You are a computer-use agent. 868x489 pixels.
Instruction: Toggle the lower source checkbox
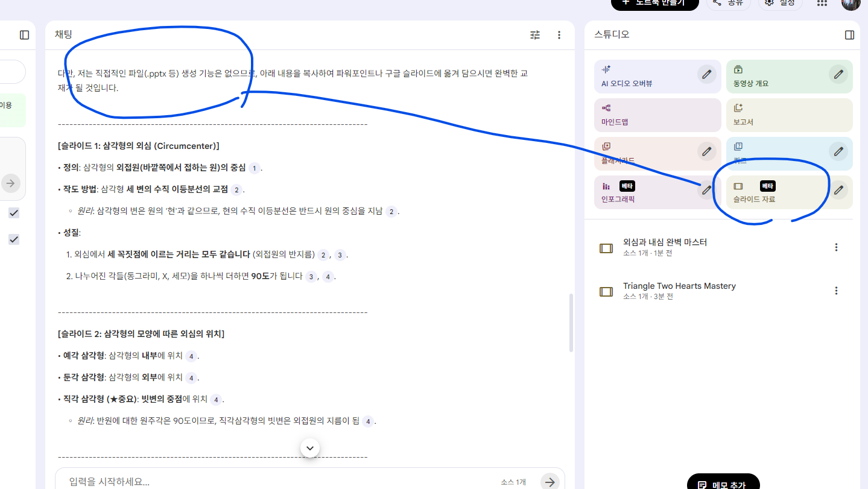tap(14, 239)
